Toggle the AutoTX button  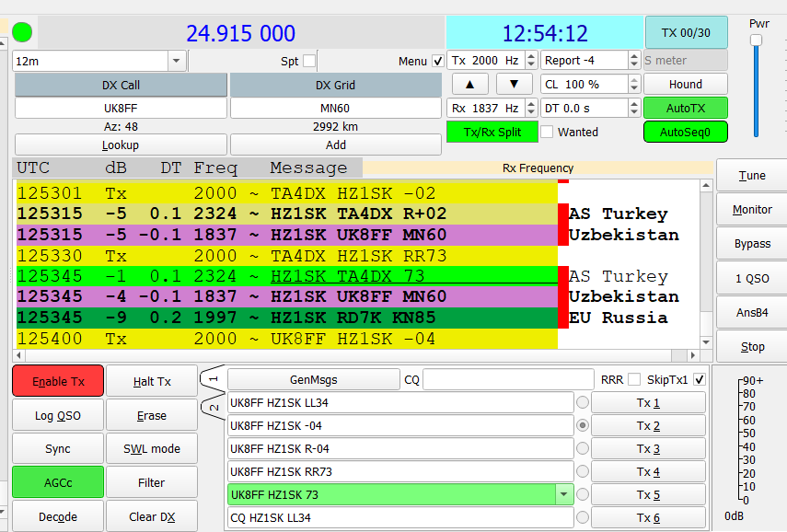pyautogui.click(x=686, y=108)
